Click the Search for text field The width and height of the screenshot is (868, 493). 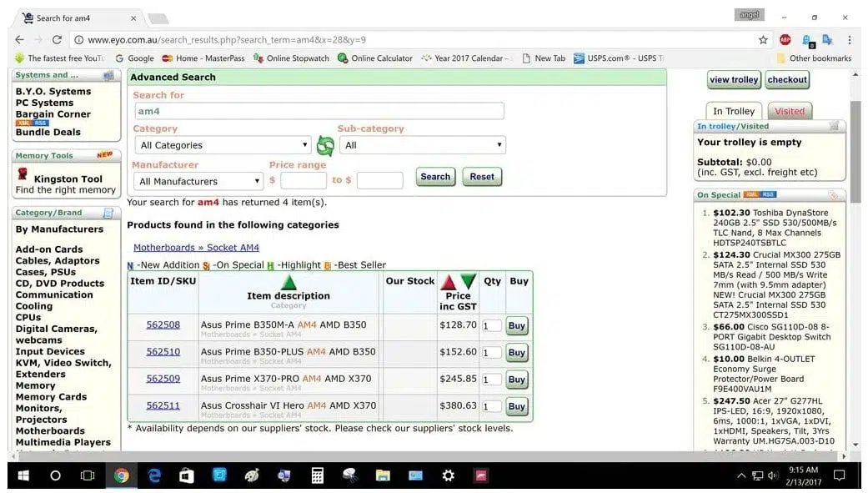click(319, 111)
